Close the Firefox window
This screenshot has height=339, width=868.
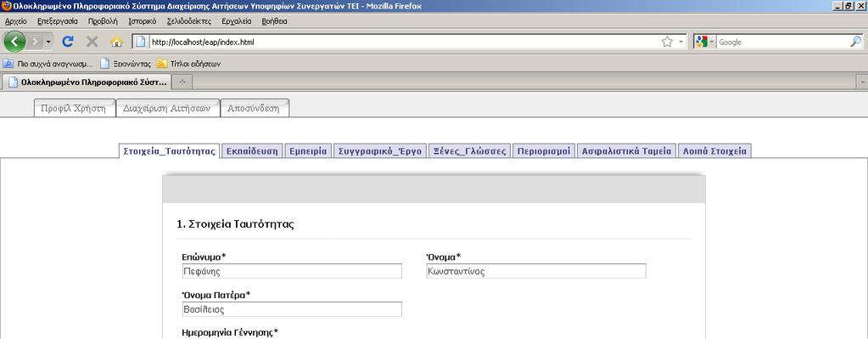pyautogui.click(x=861, y=6)
